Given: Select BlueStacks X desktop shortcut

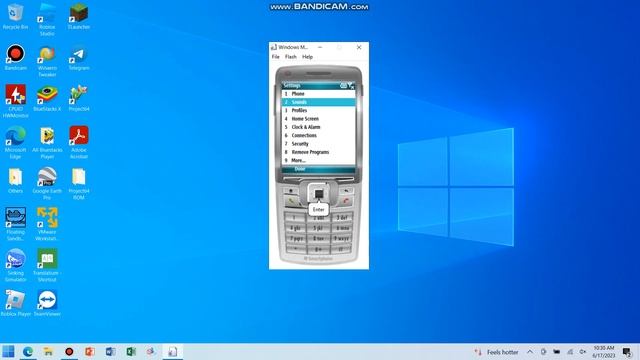Looking at the screenshot, I should [x=47, y=98].
